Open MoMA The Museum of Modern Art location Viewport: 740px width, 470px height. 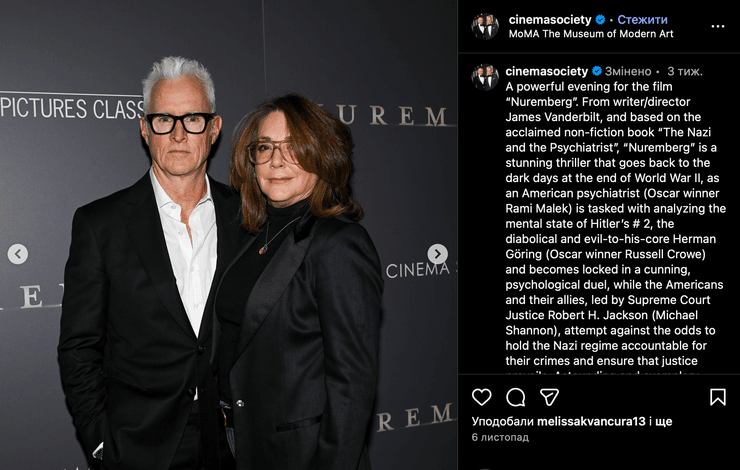point(591,34)
